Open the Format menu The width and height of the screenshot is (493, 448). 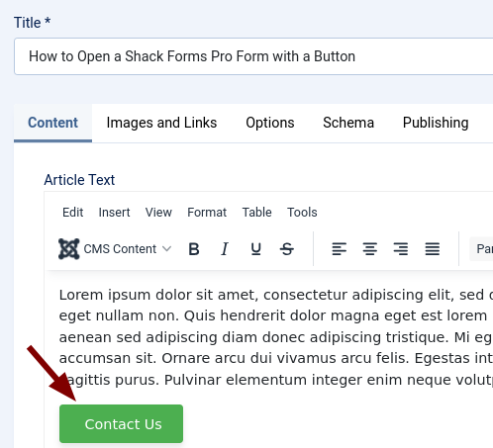click(207, 213)
